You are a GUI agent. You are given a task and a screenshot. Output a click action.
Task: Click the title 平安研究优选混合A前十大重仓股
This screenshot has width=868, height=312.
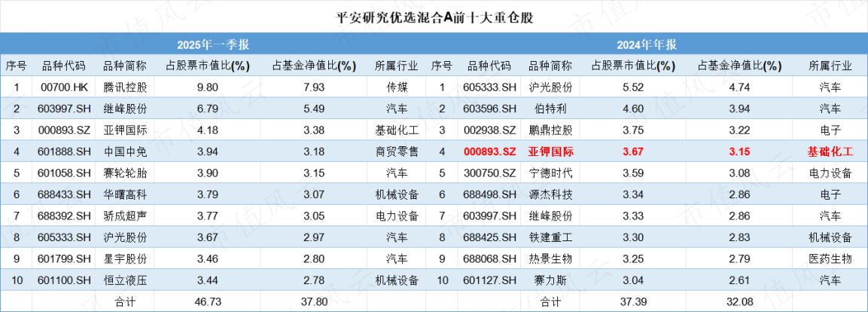(434, 18)
